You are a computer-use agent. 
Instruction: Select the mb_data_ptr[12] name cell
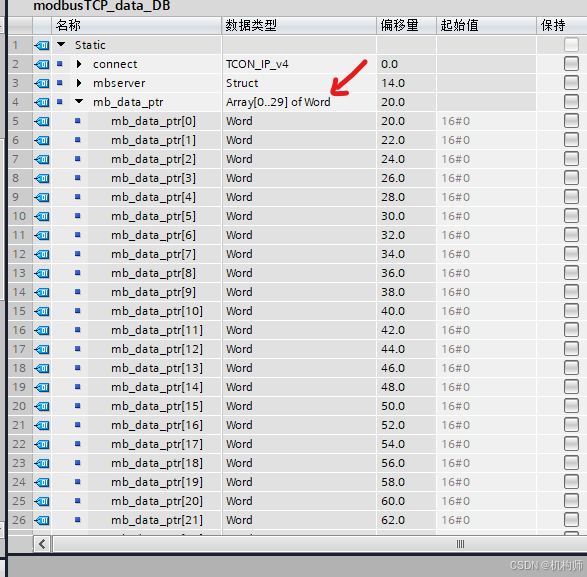[x=155, y=349]
